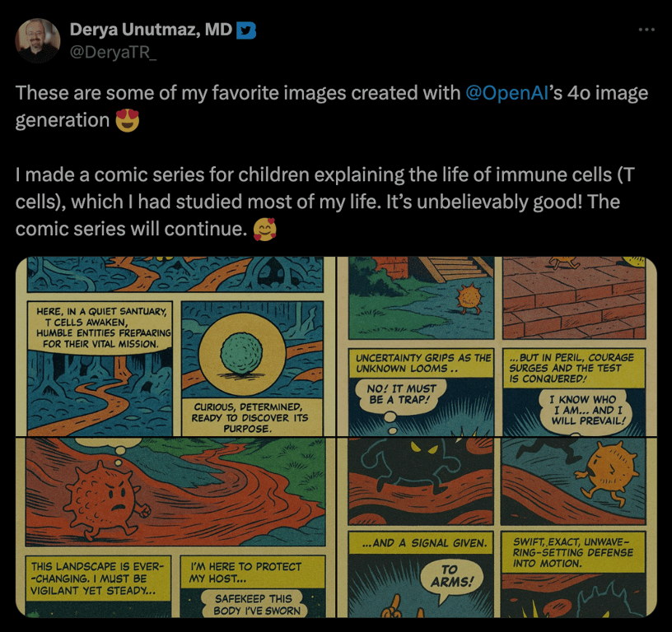This screenshot has width=672, height=632.
Task: Click the 'Curious, determined' caption box
Action: click(x=251, y=417)
